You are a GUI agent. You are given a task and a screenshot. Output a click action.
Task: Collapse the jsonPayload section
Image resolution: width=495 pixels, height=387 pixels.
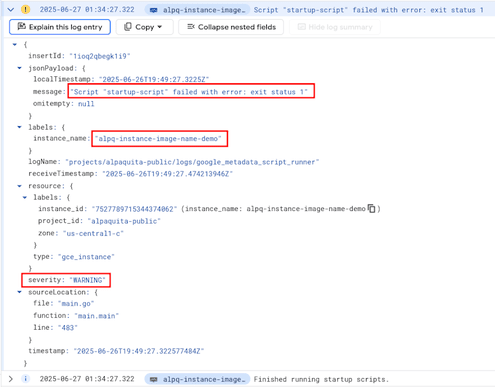point(20,68)
